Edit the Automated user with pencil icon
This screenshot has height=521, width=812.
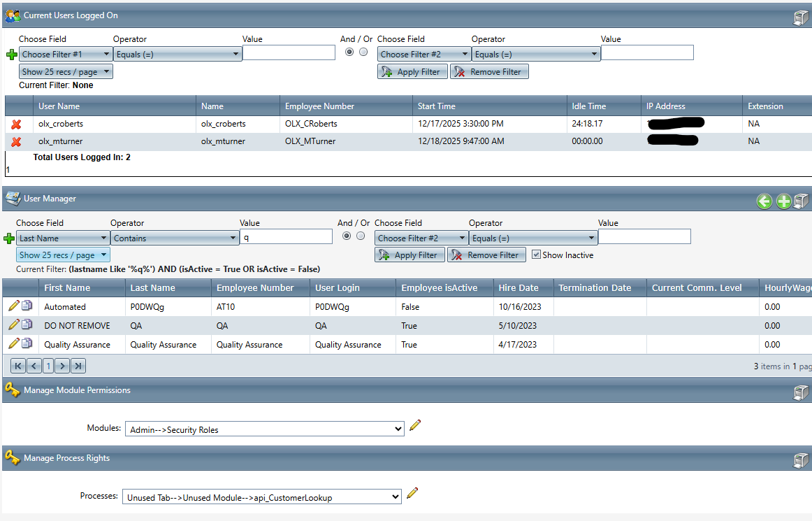(13, 306)
